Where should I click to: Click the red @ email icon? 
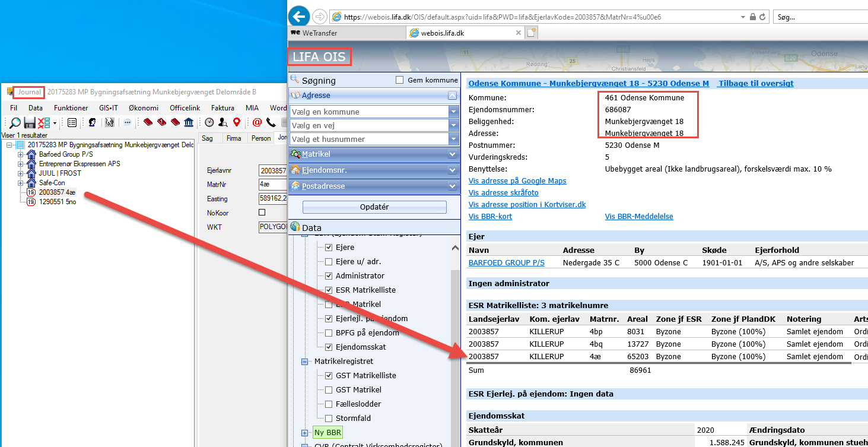coord(257,122)
